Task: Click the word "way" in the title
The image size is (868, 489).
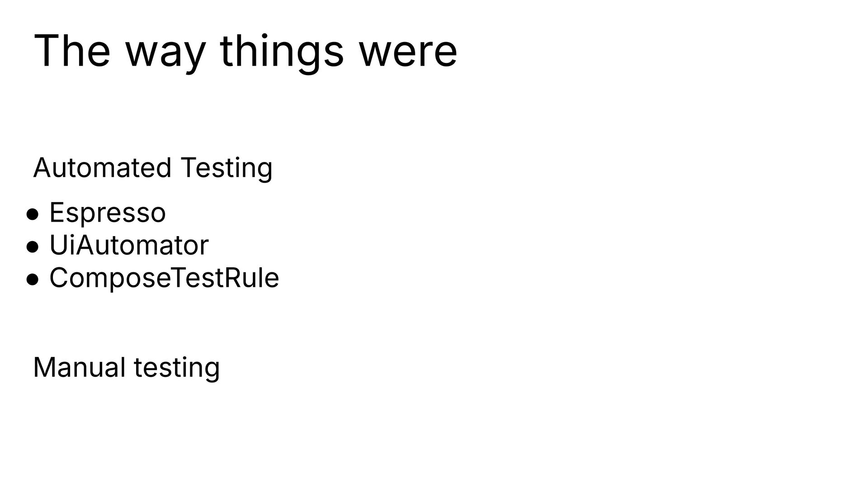Action: pos(165,55)
